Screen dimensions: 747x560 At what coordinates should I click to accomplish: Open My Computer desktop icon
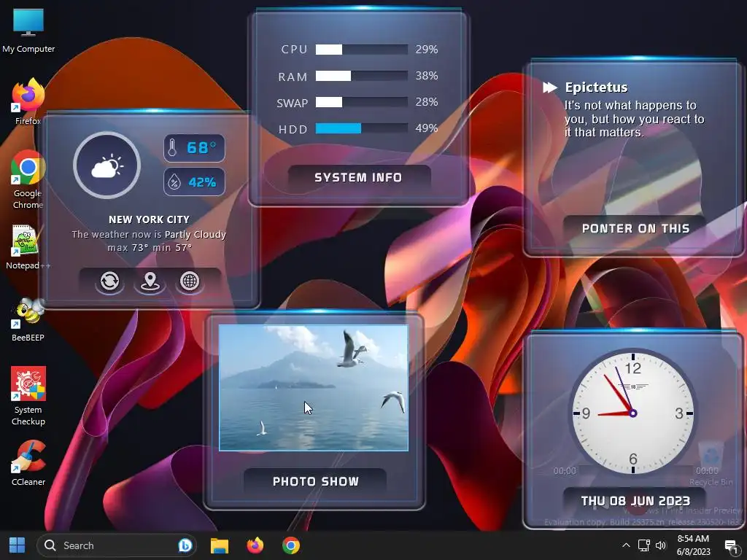click(x=28, y=30)
